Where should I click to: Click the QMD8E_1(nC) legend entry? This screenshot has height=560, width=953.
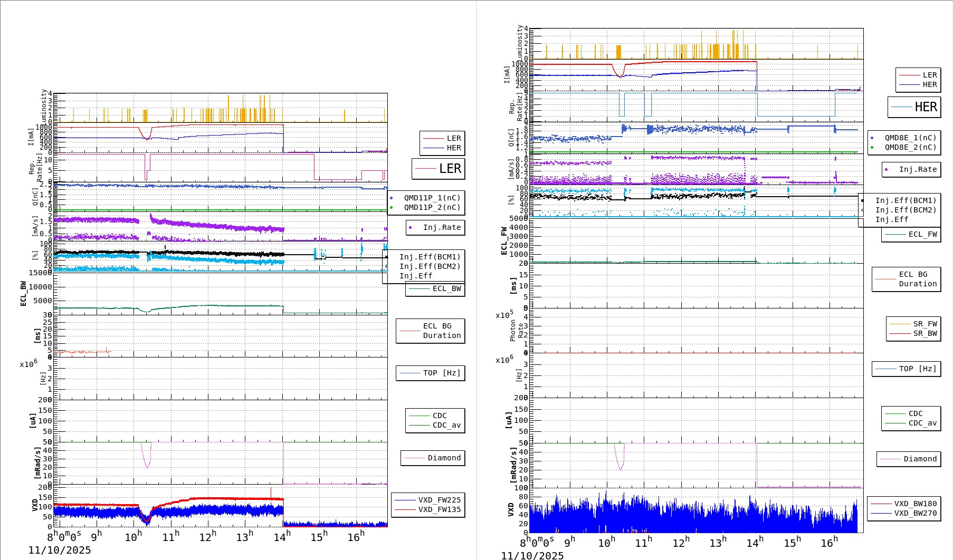(x=910, y=138)
